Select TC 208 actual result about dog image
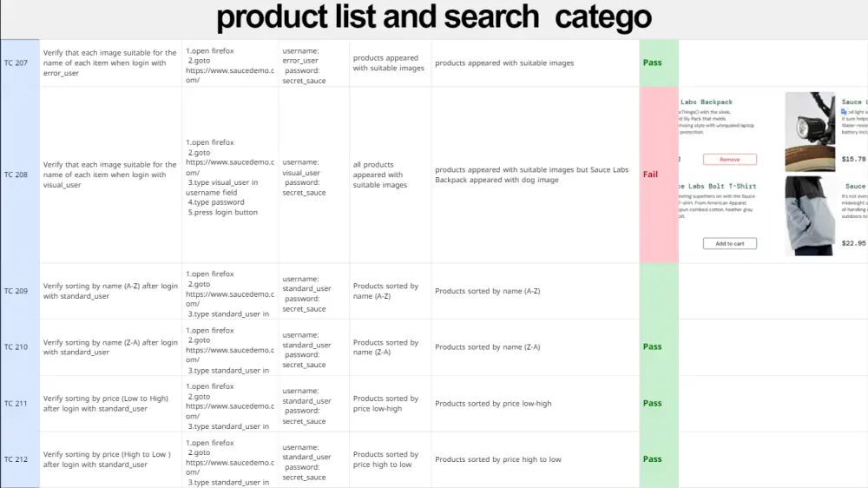Screen dimensions: 868x488 coord(531,175)
